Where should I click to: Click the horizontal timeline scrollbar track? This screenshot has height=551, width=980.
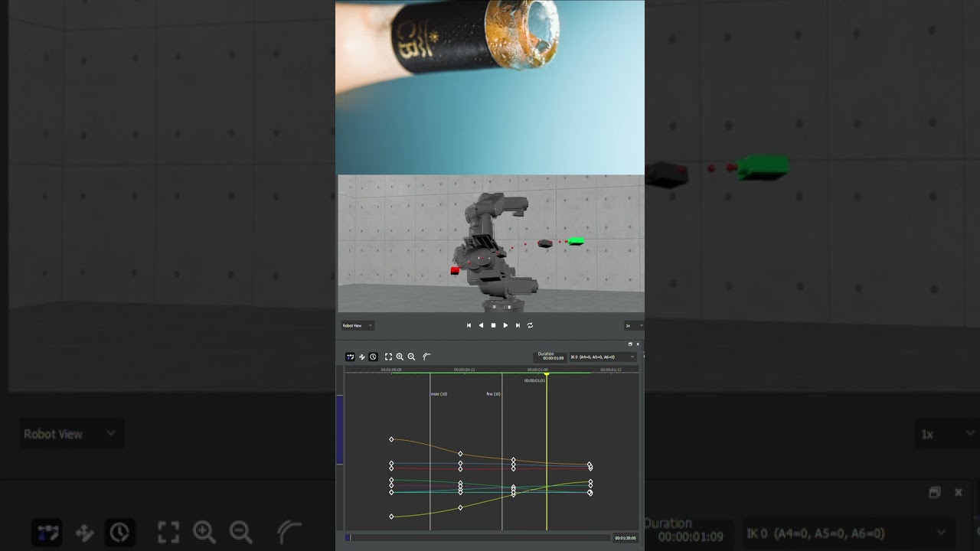[x=478, y=538]
